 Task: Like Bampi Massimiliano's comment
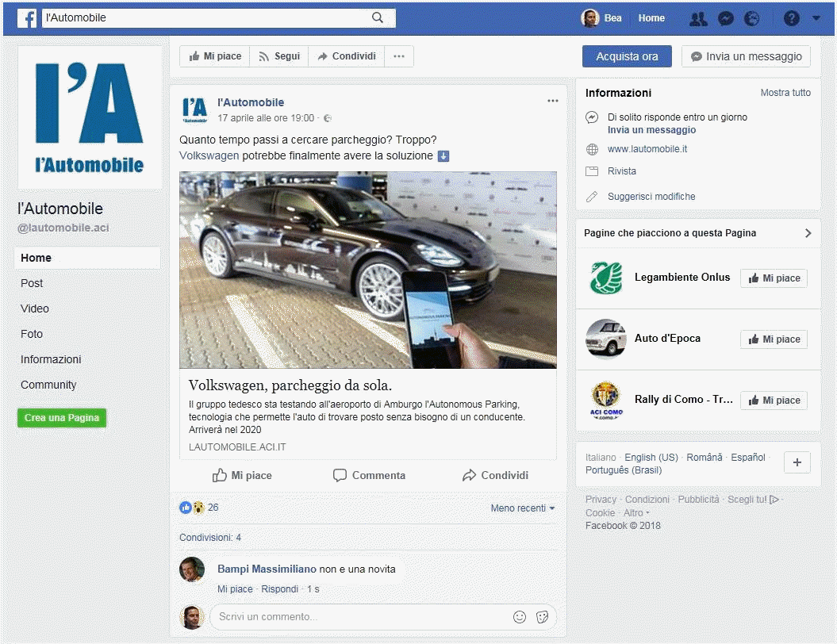pos(235,589)
